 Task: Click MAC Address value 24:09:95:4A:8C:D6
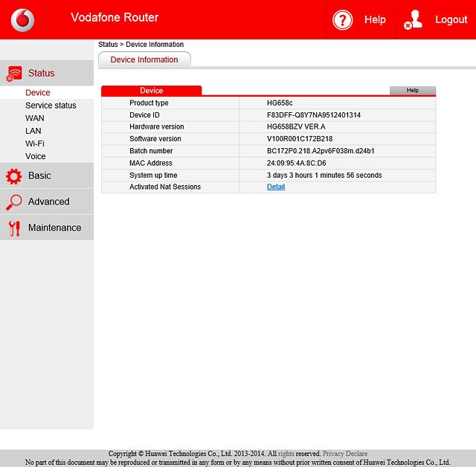point(296,164)
